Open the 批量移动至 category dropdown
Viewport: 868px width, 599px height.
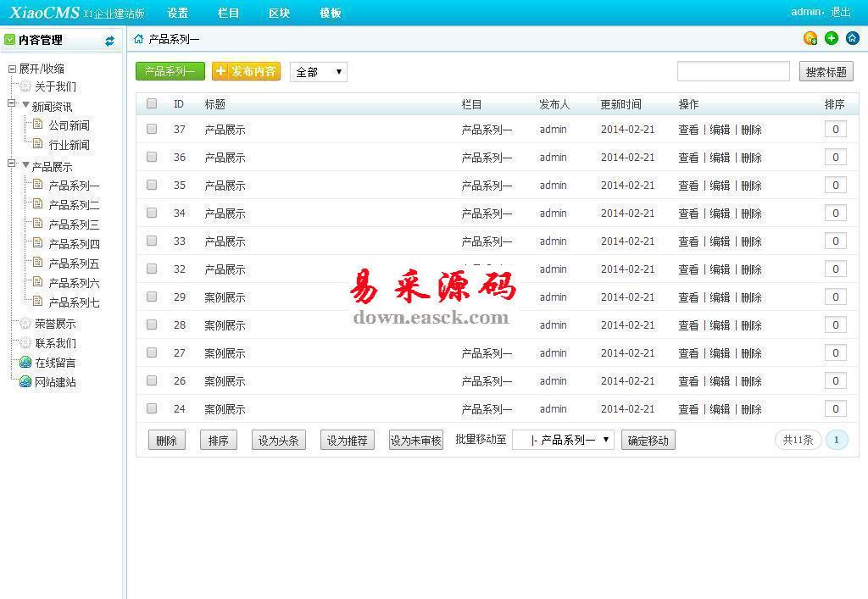point(563,440)
